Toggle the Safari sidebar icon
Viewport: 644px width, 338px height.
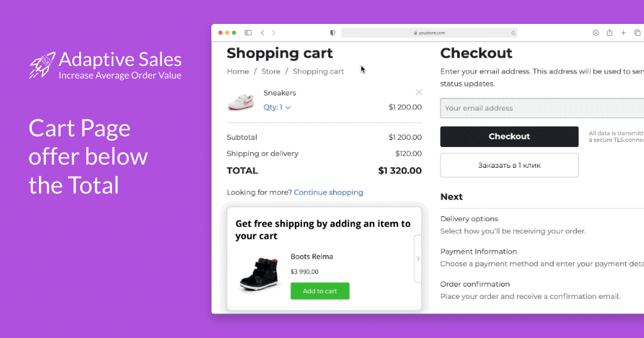[x=248, y=33]
